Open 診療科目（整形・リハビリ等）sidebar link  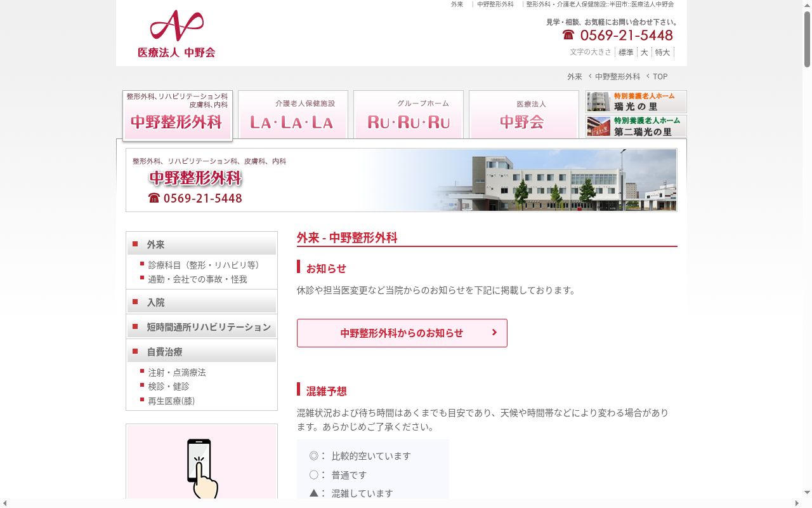tap(204, 265)
